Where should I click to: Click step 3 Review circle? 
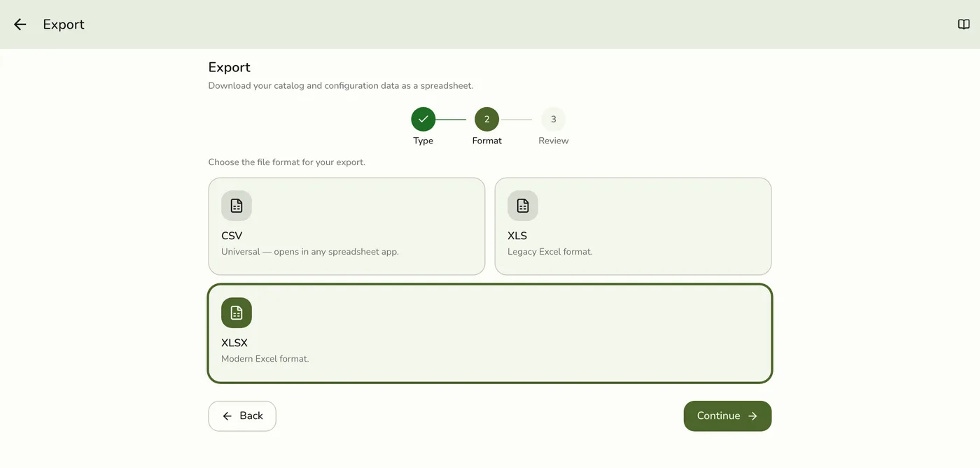(x=554, y=119)
